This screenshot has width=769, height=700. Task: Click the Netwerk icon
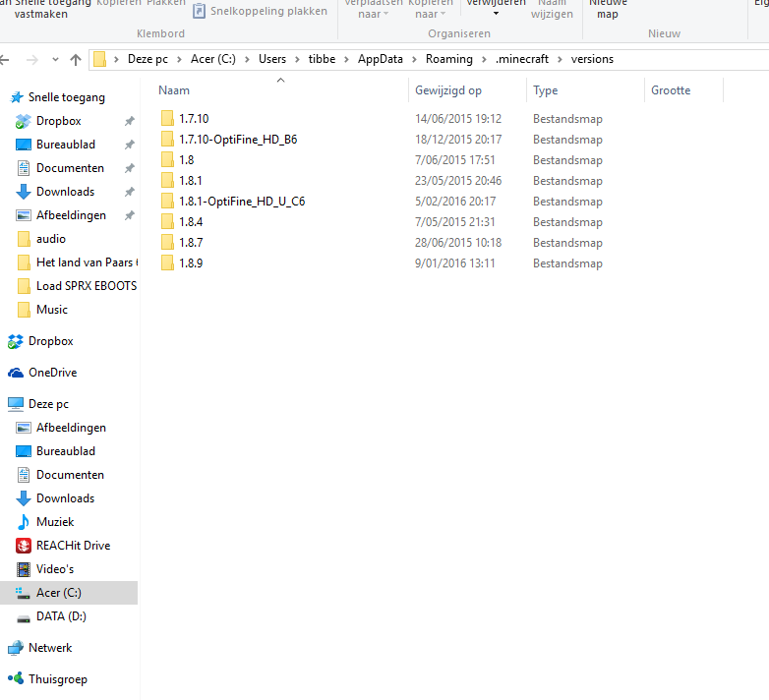[16, 648]
